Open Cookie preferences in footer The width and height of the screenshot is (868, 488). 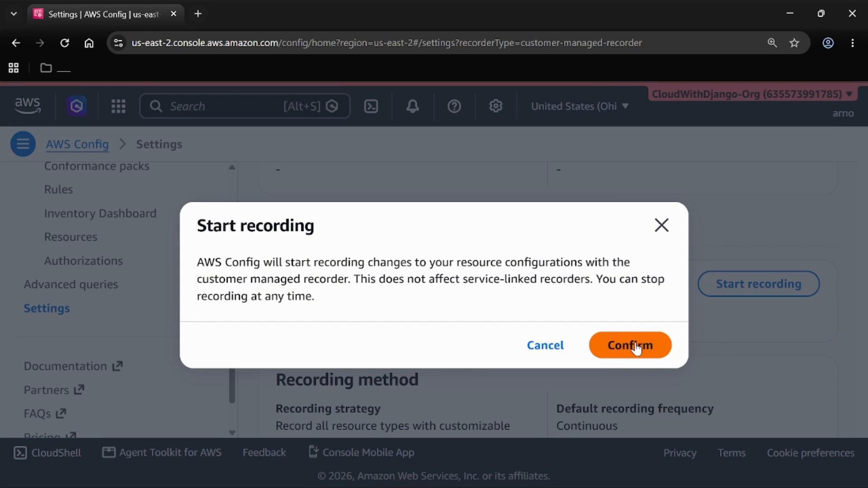811,453
